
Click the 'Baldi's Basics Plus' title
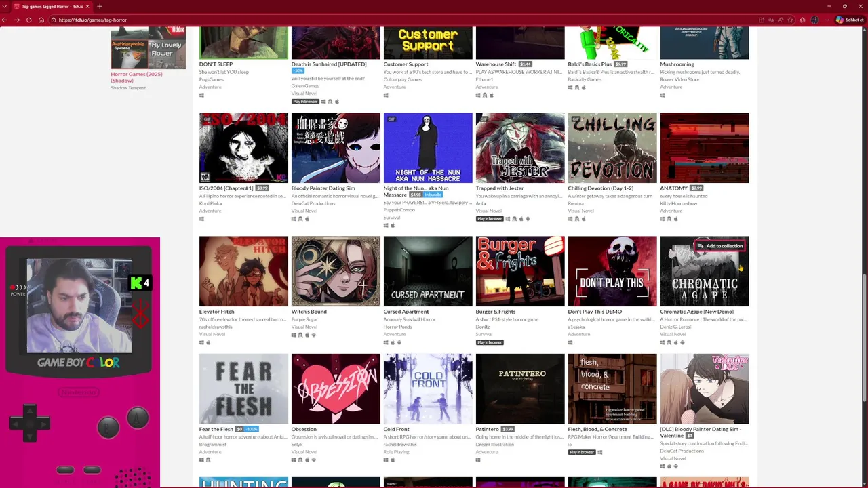pyautogui.click(x=590, y=64)
